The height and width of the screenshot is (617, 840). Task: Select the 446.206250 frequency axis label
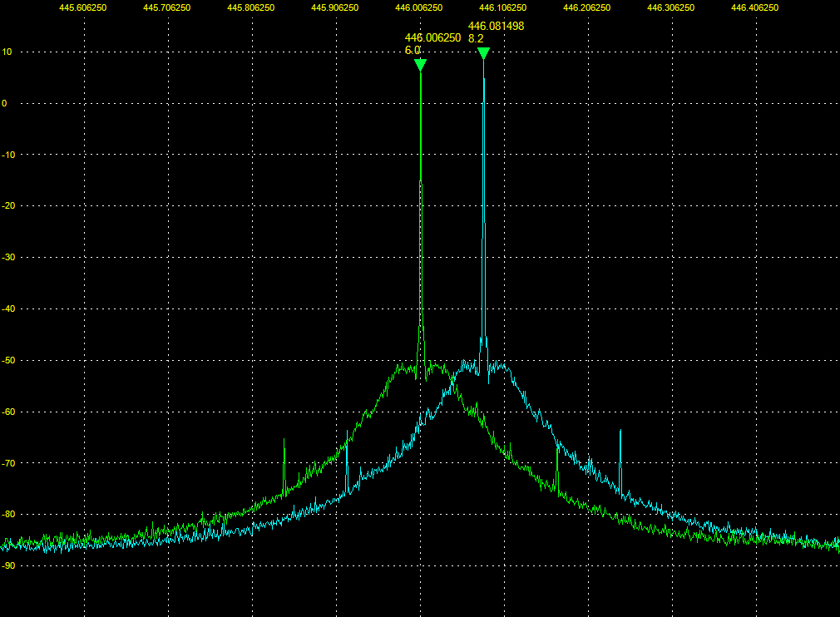587,7
